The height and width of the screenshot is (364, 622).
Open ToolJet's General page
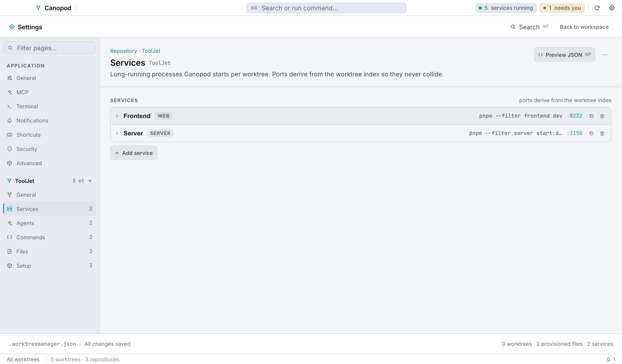(x=49, y=195)
